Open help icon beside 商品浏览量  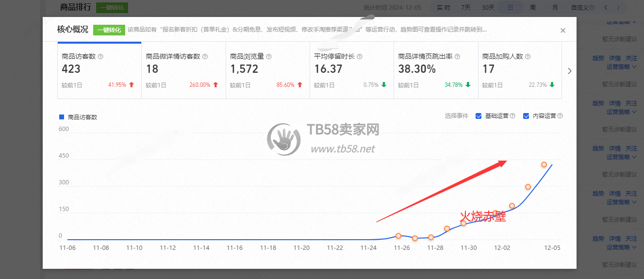269,57
